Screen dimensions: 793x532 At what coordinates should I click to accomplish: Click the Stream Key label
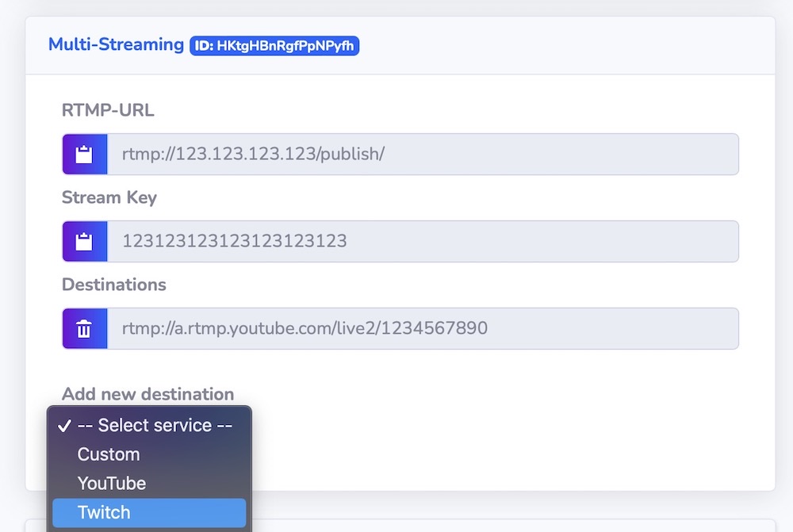109,197
